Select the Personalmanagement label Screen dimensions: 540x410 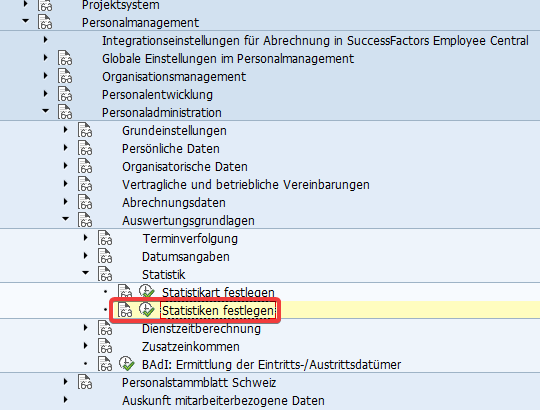141,23
